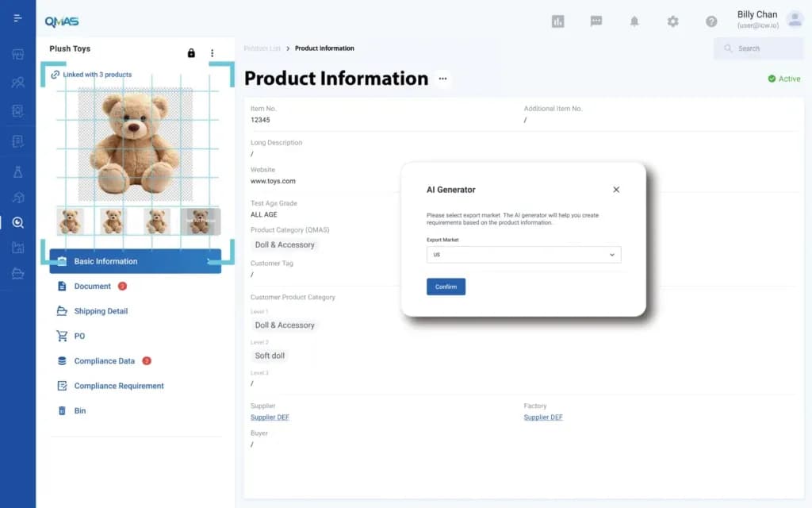Click the Search input field

[x=759, y=48]
